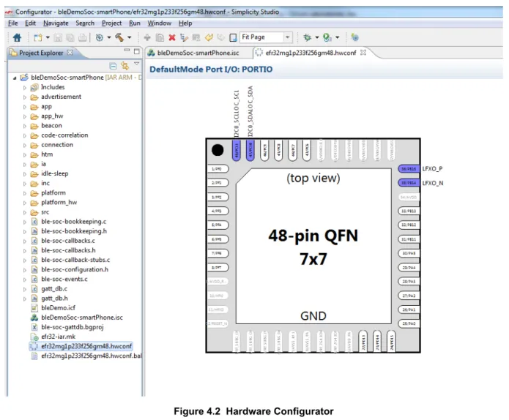Click the purple LFXO_N pin PB14

click(409, 183)
